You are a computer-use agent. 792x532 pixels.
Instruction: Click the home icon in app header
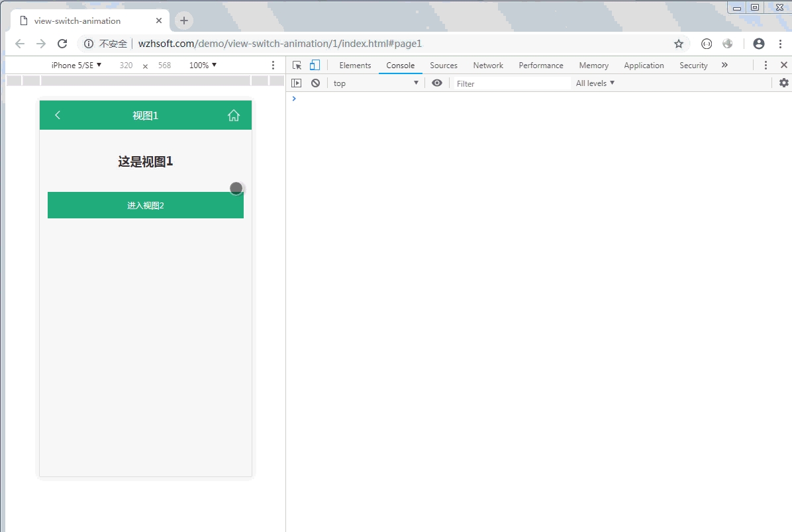click(234, 115)
